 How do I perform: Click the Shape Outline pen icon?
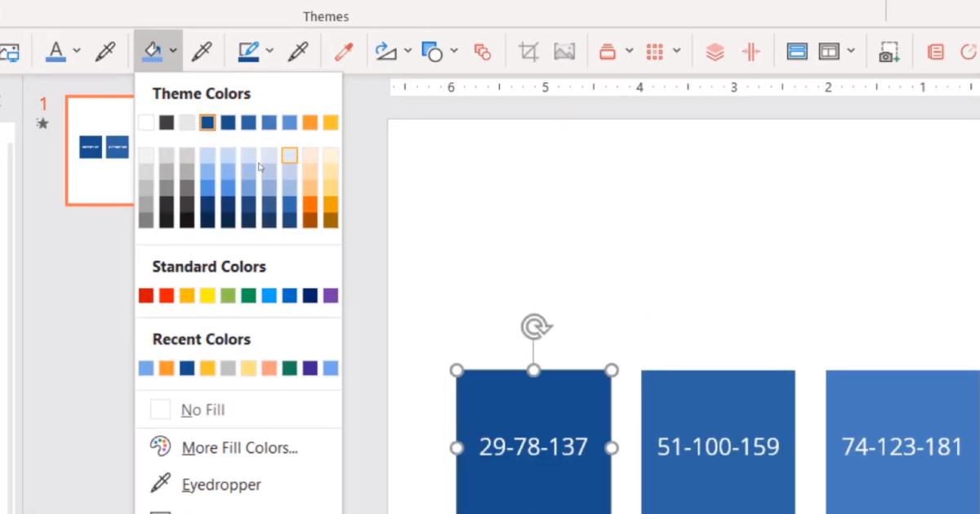point(249,51)
